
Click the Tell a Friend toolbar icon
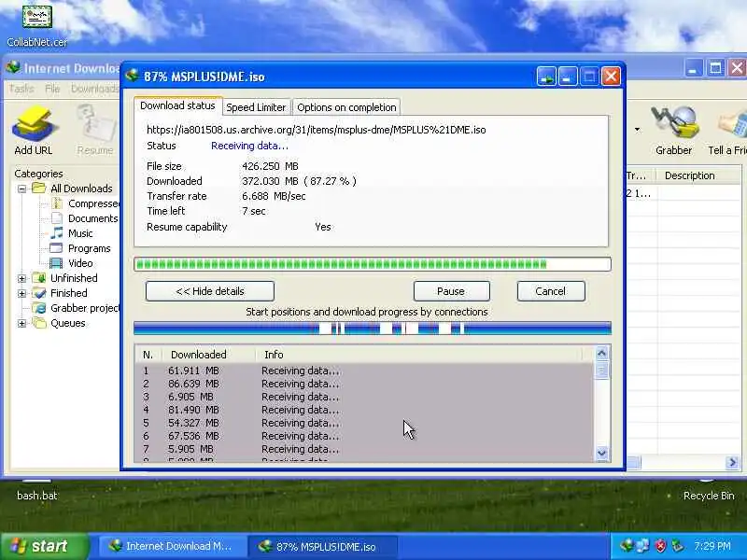tap(732, 125)
